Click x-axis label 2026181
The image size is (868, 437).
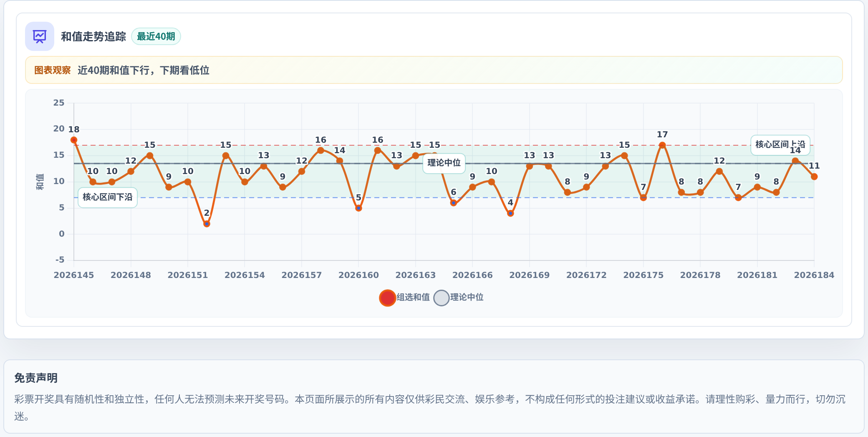point(757,275)
